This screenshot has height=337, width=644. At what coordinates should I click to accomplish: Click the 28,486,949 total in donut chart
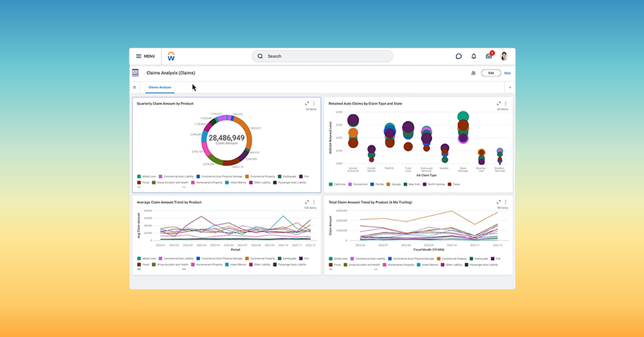226,138
